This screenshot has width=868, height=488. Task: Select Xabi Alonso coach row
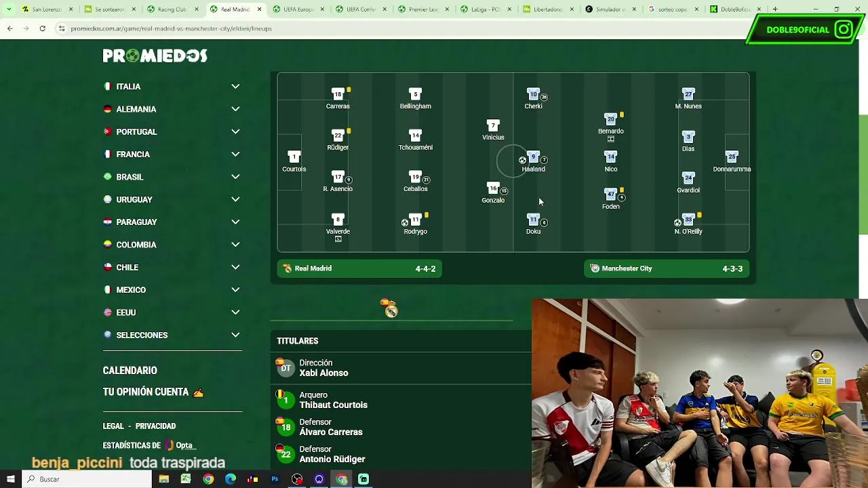click(401, 368)
